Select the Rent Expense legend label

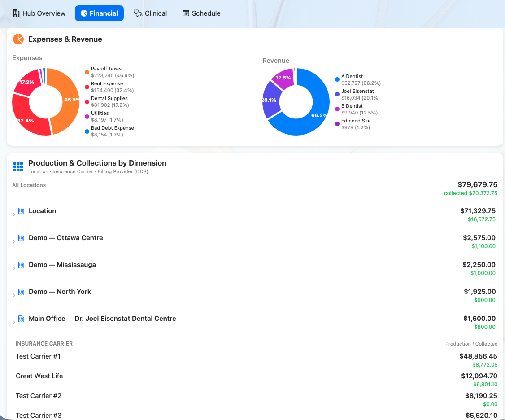(107, 83)
